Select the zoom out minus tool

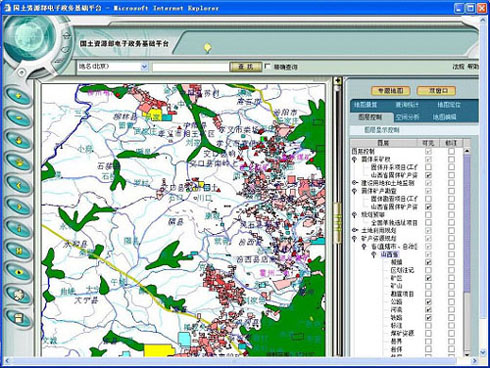click(19, 118)
